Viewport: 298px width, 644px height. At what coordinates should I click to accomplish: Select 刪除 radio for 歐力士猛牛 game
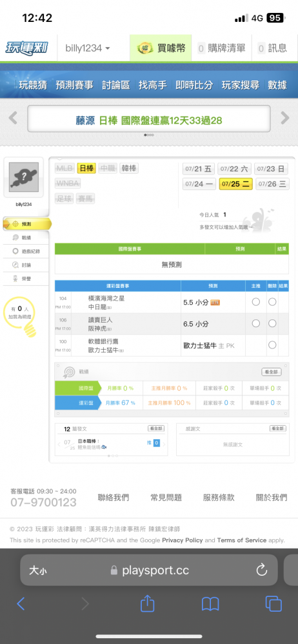272,345
